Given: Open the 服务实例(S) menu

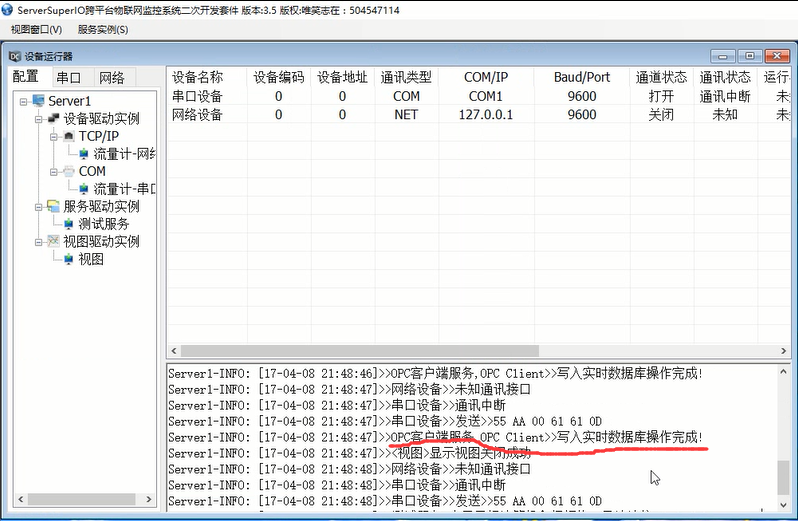Looking at the screenshot, I should pyautogui.click(x=103, y=29).
